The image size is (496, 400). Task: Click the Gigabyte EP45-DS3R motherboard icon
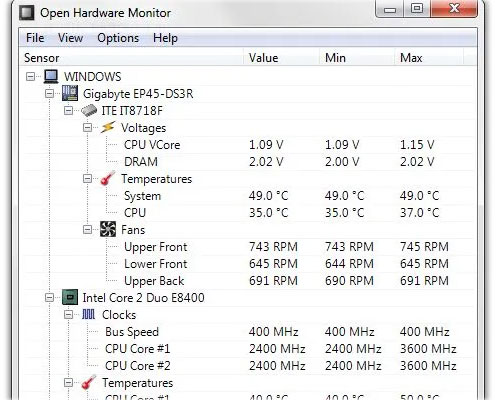(70, 93)
